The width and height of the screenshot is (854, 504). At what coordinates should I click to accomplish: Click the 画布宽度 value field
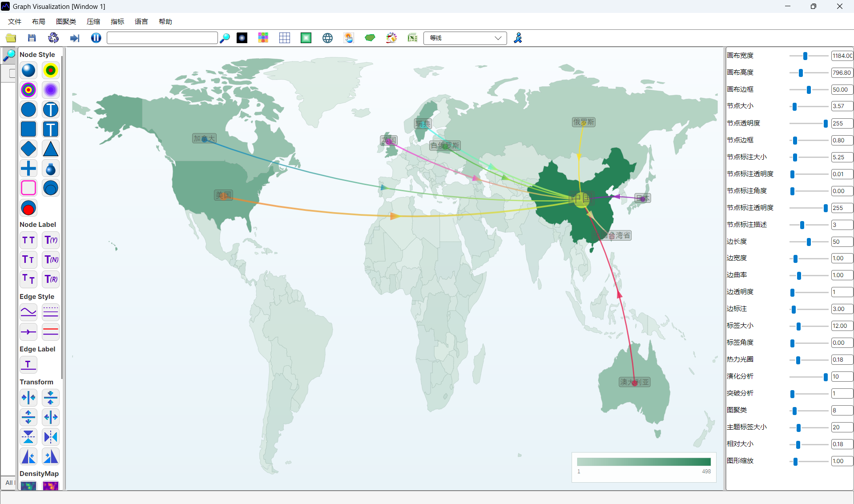pyautogui.click(x=842, y=56)
